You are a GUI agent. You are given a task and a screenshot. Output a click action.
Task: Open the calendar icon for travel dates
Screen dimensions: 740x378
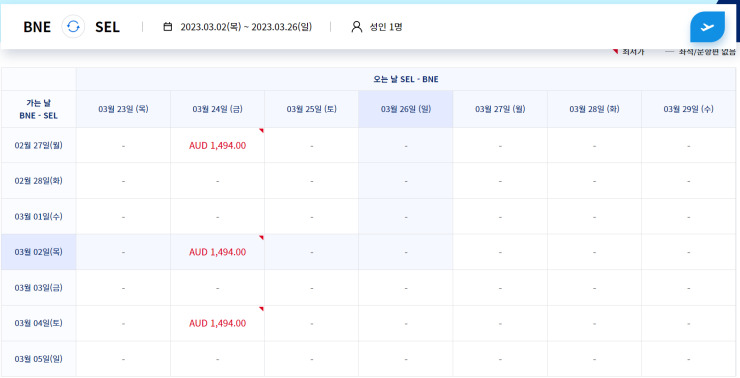tap(168, 27)
